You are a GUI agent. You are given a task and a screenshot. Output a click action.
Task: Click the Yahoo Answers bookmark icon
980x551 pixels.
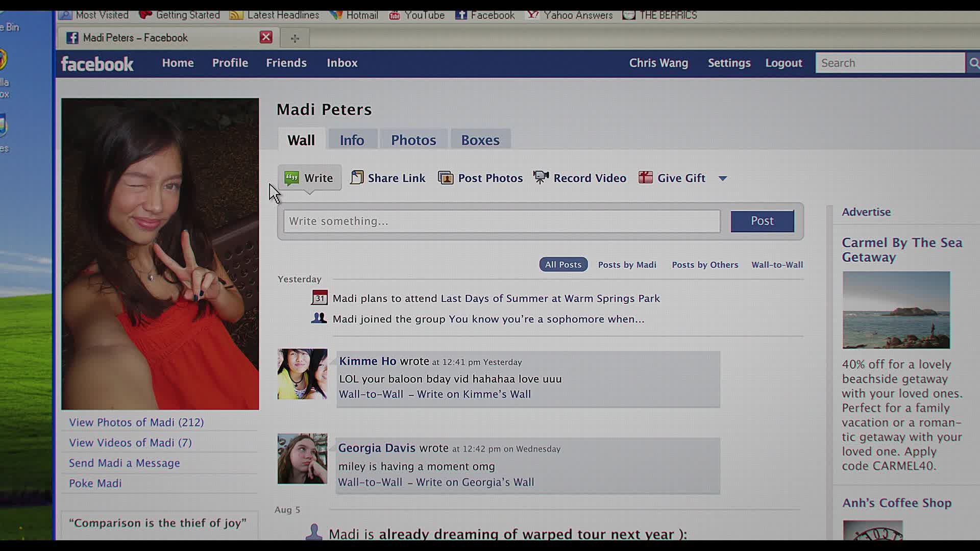pos(533,15)
